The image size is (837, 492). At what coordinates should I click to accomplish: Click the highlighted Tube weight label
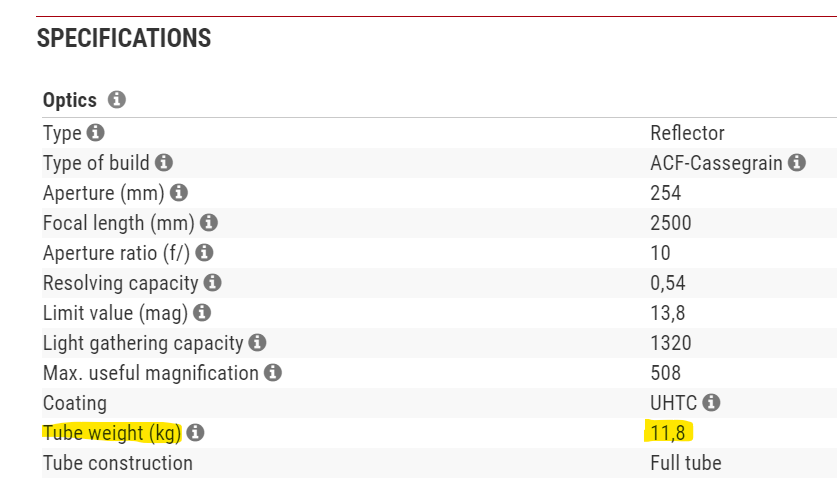(x=111, y=433)
